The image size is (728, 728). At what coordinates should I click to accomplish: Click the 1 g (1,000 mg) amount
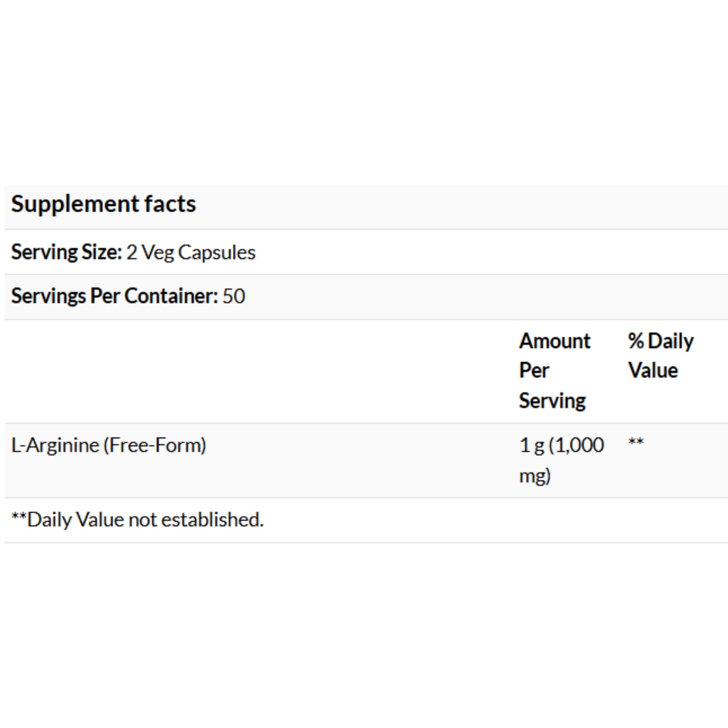(562, 460)
